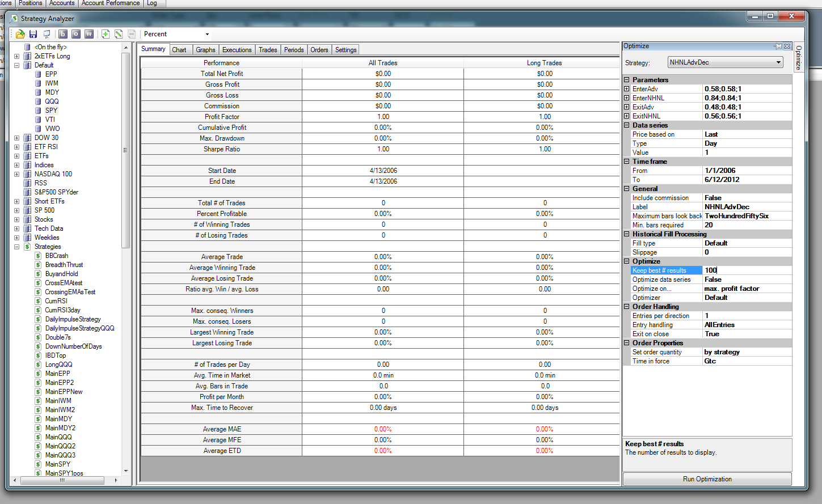Click the green plus add icon
Viewport: 822px width, 504px height.
[x=106, y=34]
